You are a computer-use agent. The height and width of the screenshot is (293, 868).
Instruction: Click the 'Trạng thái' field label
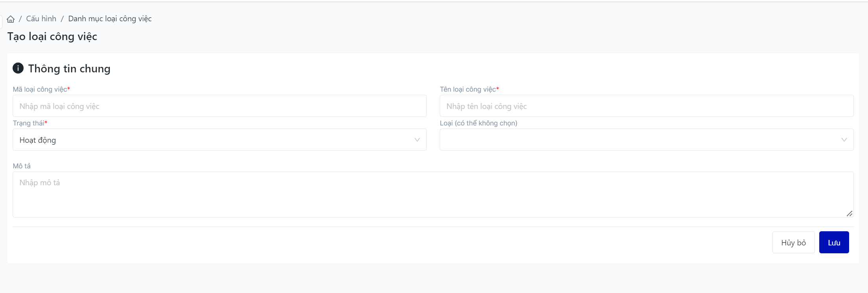point(28,123)
